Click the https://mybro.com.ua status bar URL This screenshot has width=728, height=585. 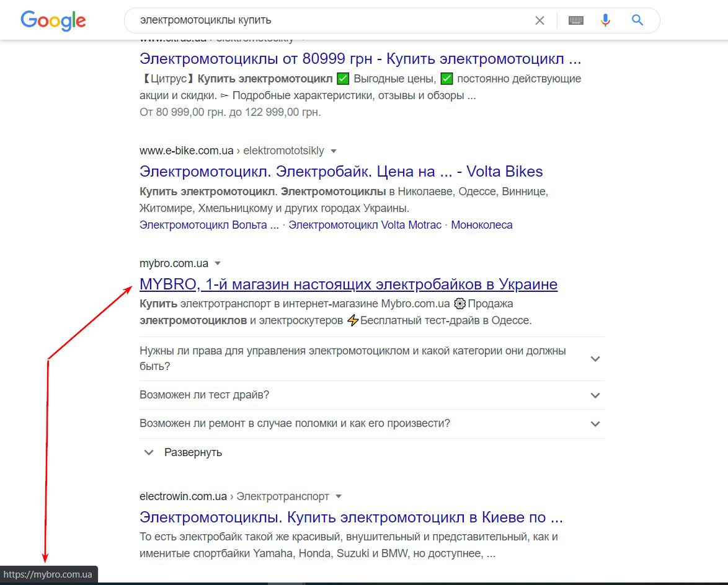point(48,574)
